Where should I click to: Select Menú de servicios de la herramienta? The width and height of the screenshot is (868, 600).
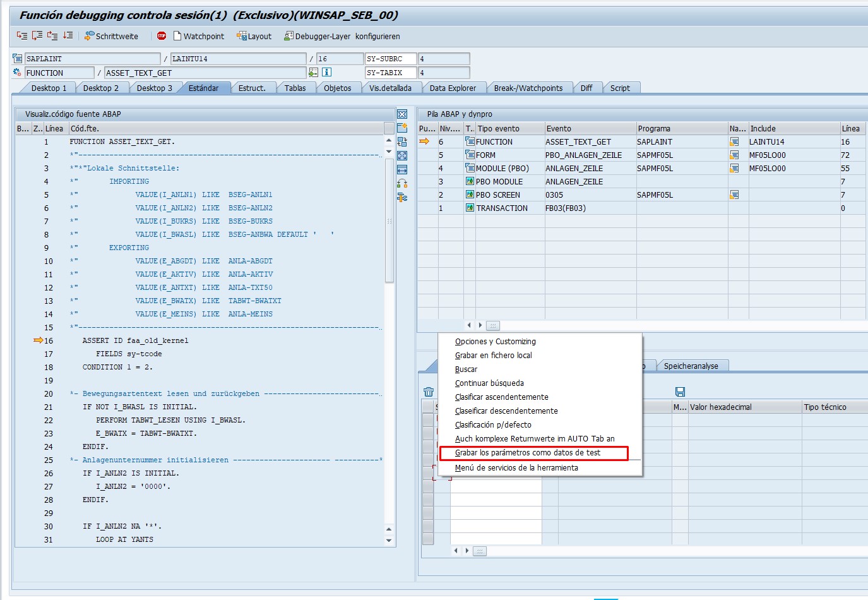click(517, 468)
